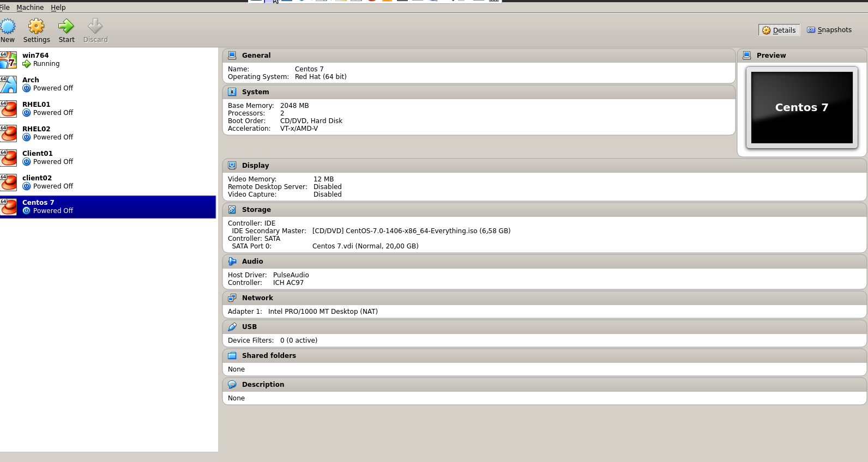
Task: Open USB settings via header link
Action: click(x=249, y=327)
